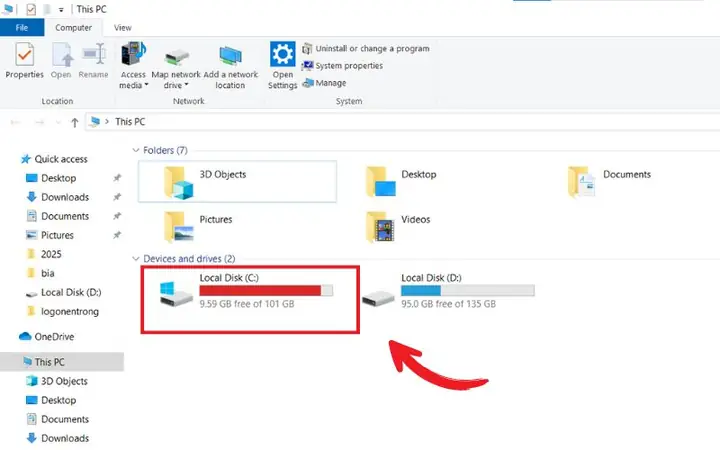Open the recent locations dropdown arrow
Image resolution: width=720 pixels, height=450 pixels.
(x=58, y=123)
